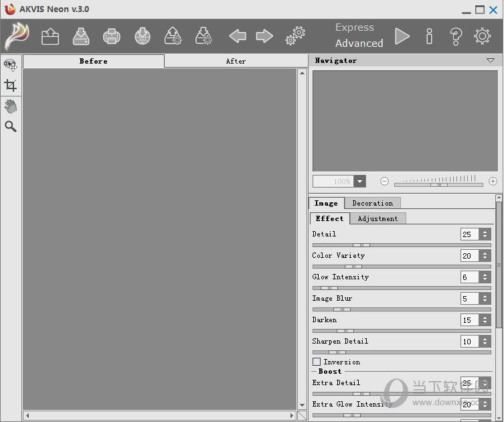Viewport: 504px width, 422px height.
Task: Switch to Advanced mode
Action: (359, 44)
